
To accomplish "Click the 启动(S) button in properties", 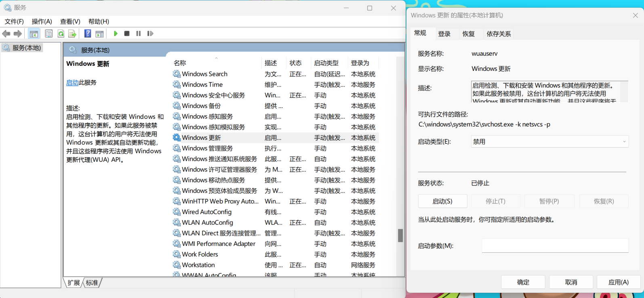I will coord(442,201).
